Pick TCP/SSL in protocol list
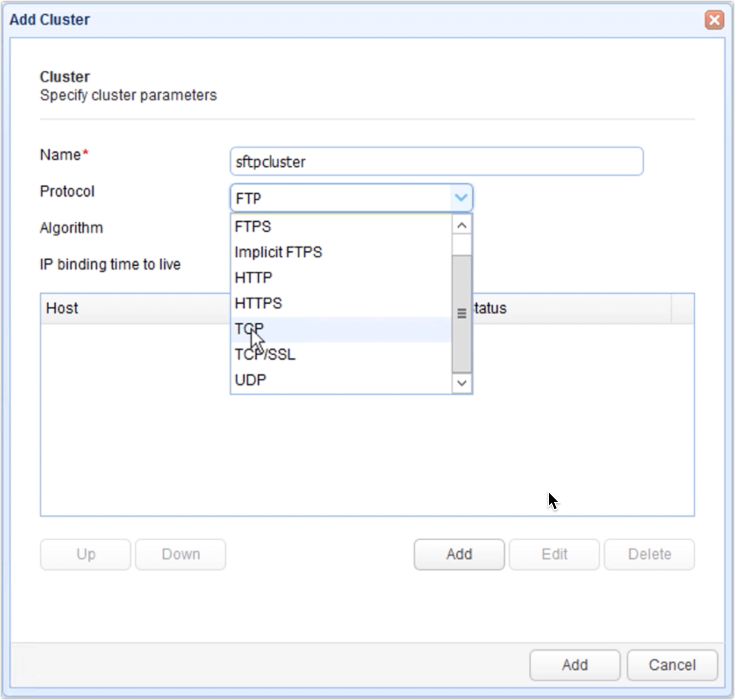This screenshot has width=735, height=700. point(265,355)
